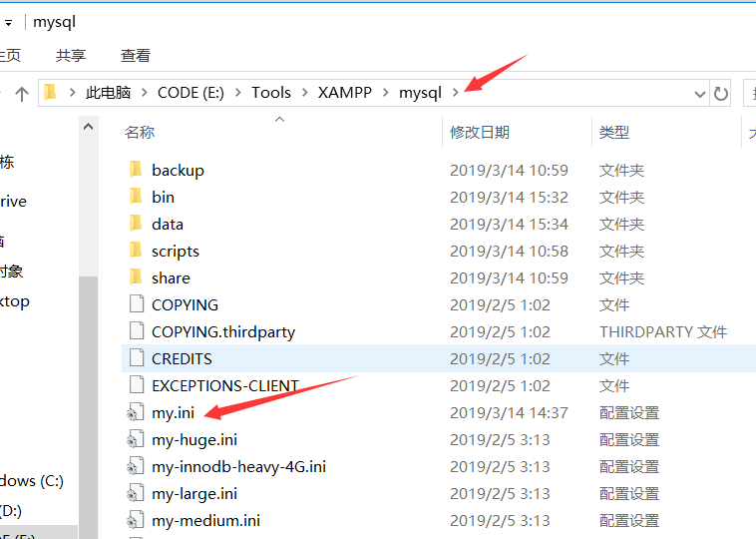Select the my-innodb-heavy-4G.ini file name
The height and width of the screenshot is (539, 756).
tap(238, 467)
